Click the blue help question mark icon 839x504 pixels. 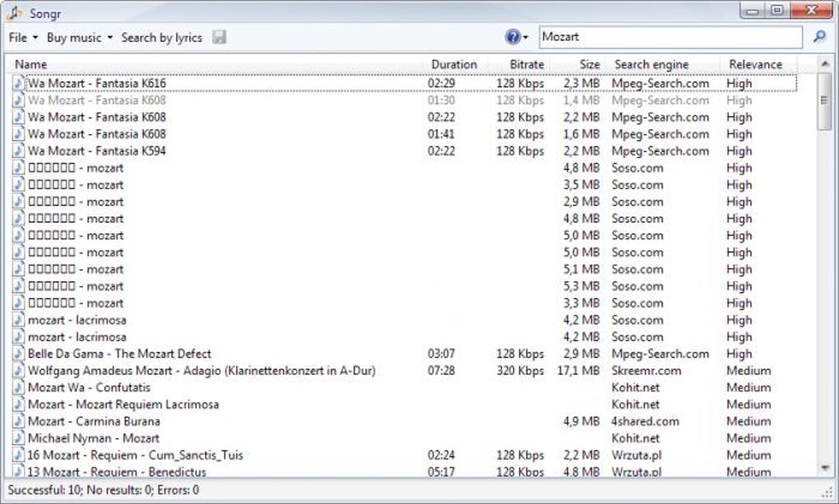(512, 37)
